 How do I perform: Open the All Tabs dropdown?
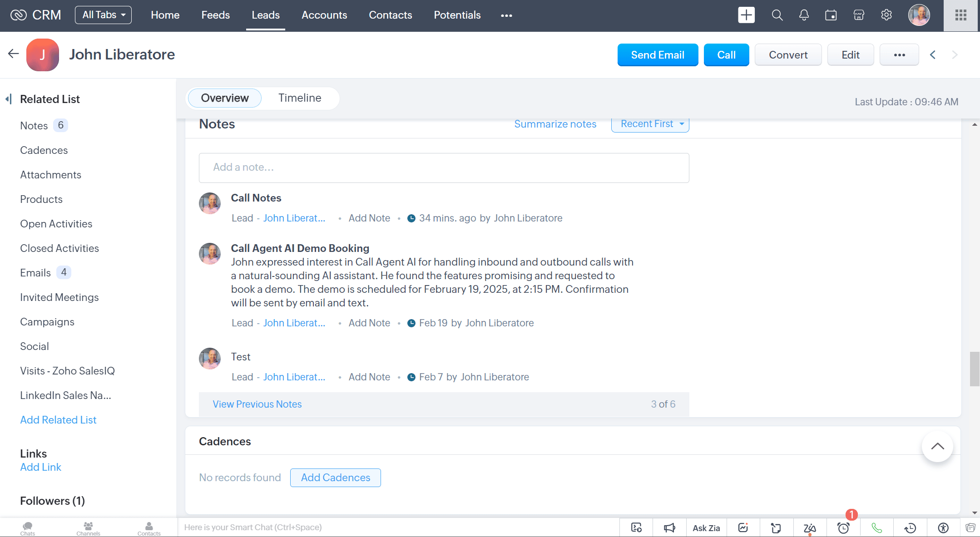(x=103, y=15)
